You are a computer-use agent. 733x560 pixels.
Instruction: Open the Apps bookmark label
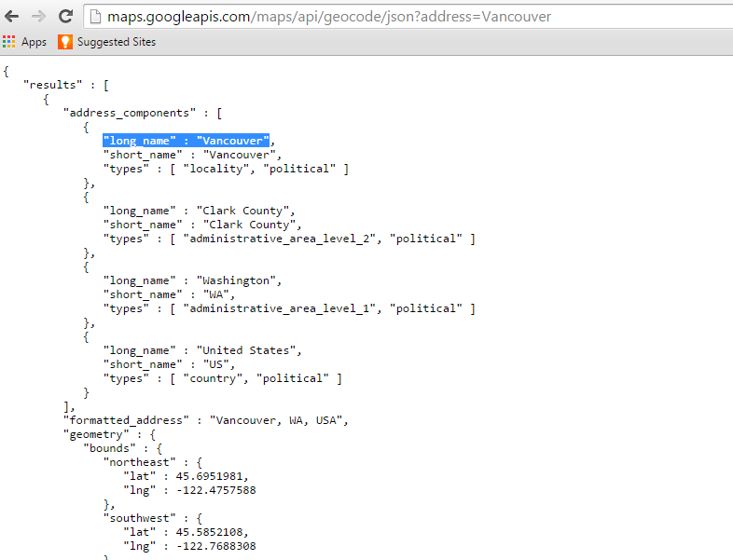(34, 42)
